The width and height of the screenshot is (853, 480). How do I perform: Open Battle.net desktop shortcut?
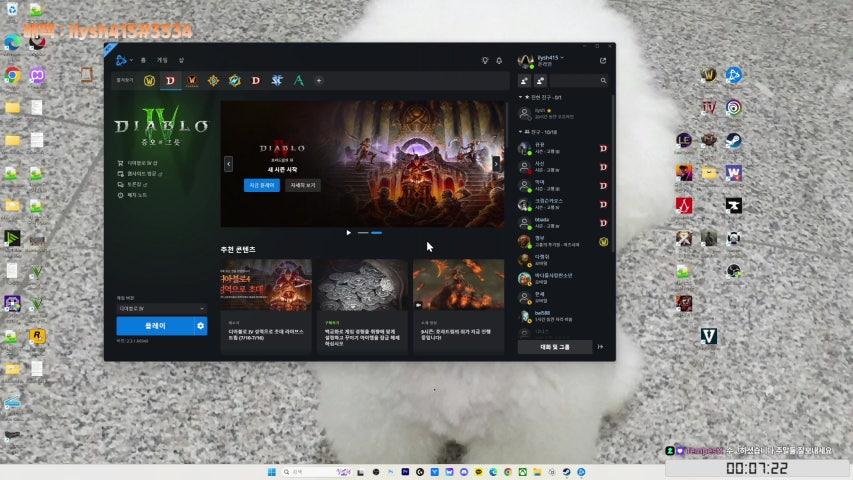733,75
